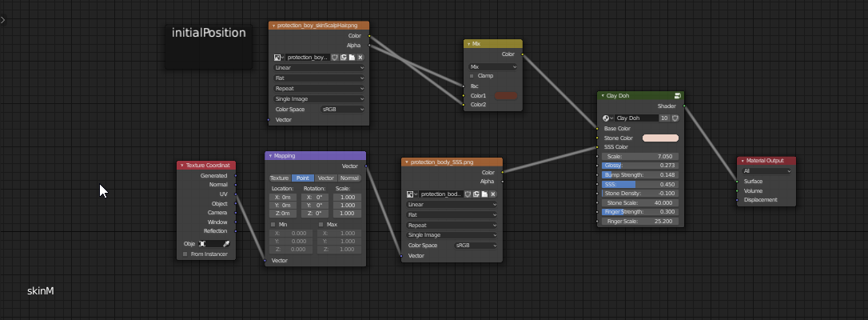The image size is (868, 320).
Task: Select Normal type in Mapping node
Action: 349,178
